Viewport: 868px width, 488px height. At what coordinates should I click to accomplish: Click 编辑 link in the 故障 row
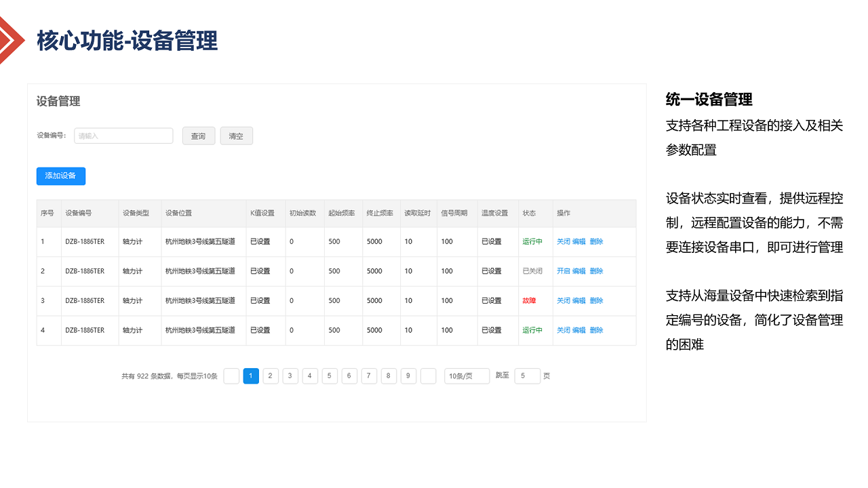[x=579, y=301]
